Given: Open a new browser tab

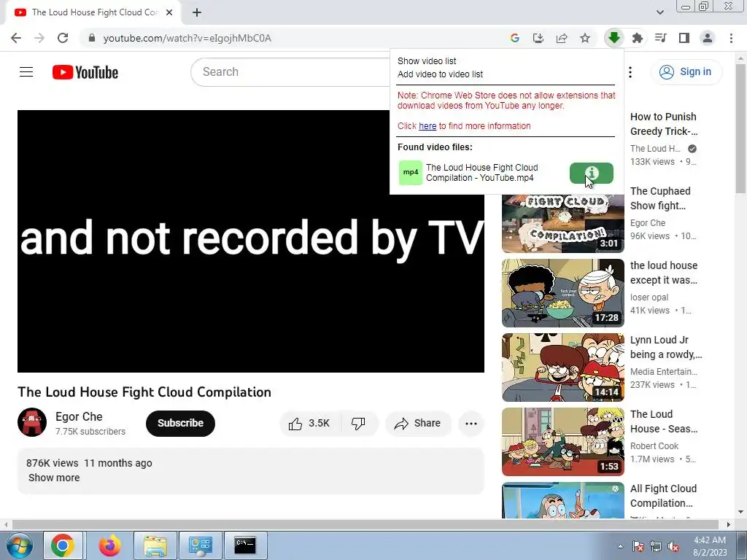Looking at the screenshot, I should 197,12.
